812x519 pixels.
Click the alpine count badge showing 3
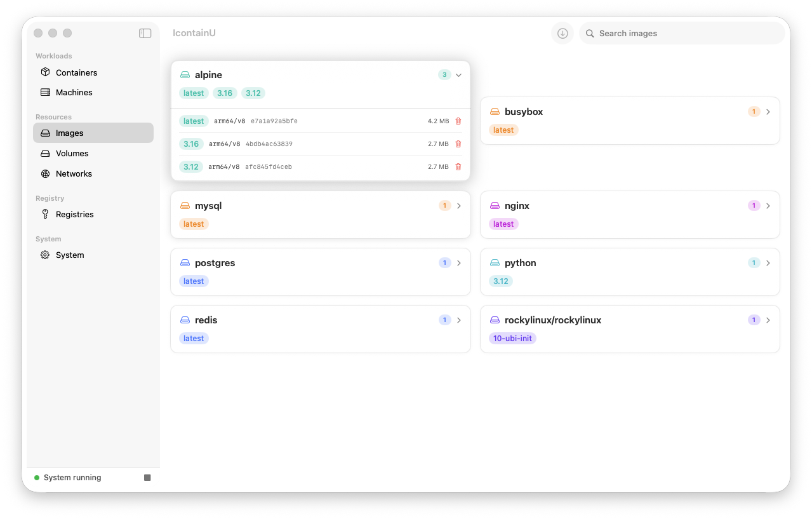click(x=444, y=75)
